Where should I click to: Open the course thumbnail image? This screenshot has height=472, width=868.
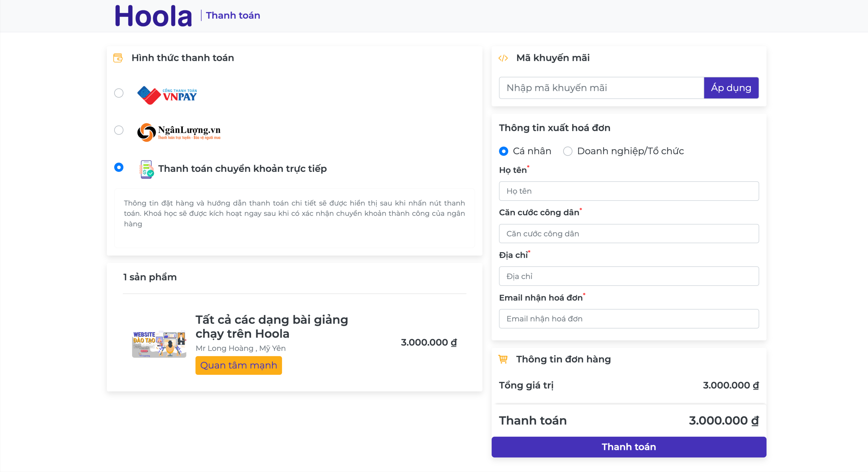tap(159, 344)
